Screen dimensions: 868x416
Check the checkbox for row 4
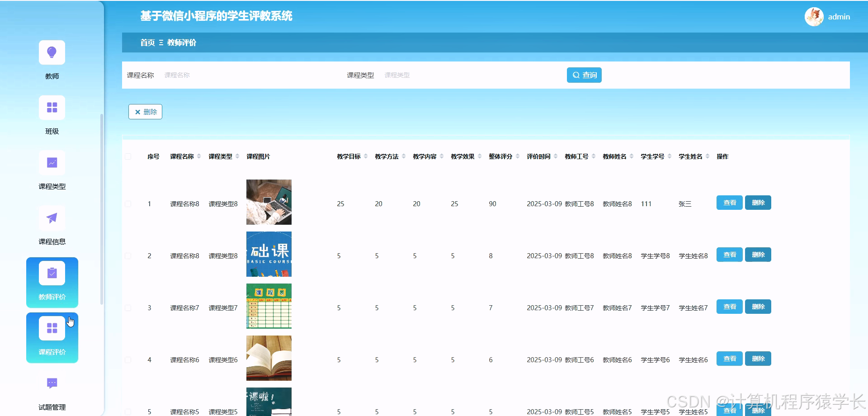128,360
